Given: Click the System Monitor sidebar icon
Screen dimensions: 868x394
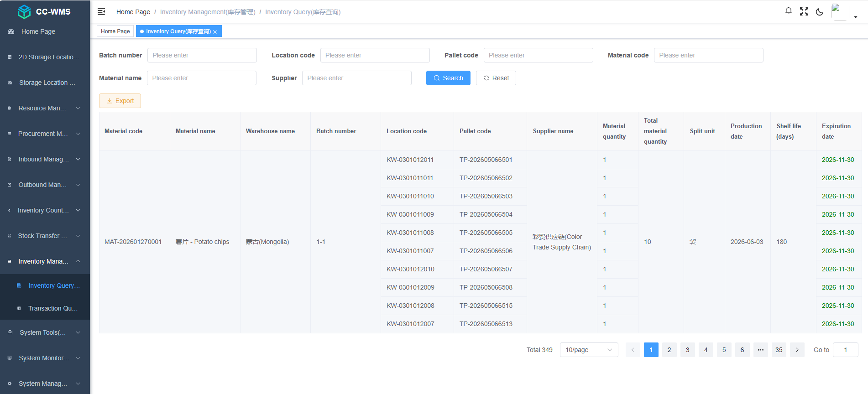Looking at the screenshot, I should 10,358.
